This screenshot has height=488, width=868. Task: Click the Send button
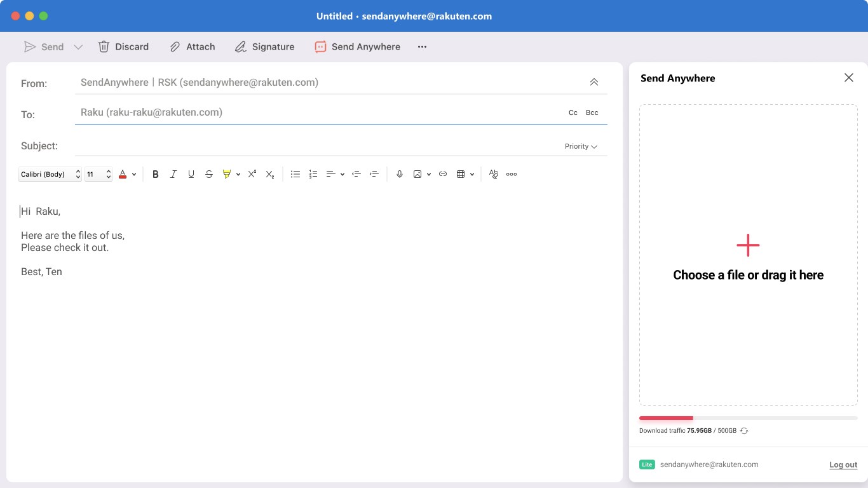pos(43,46)
